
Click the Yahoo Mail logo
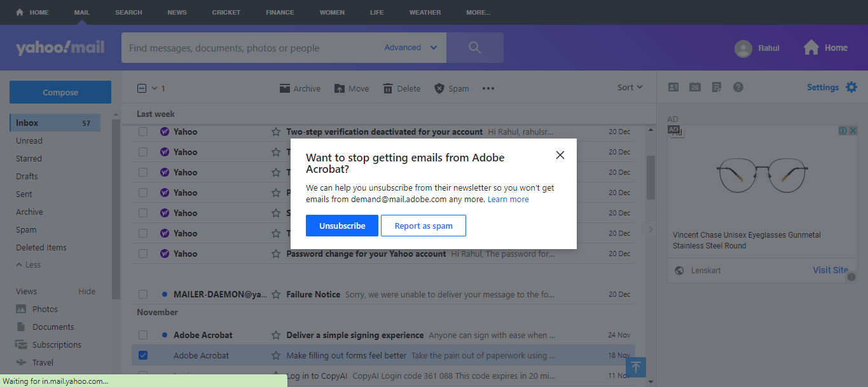[60, 48]
